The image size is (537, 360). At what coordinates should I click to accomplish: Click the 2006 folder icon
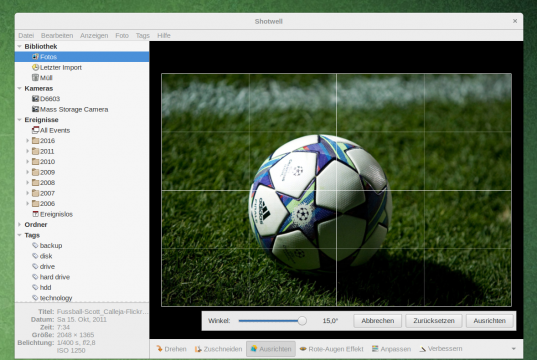click(x=35, y=203)
